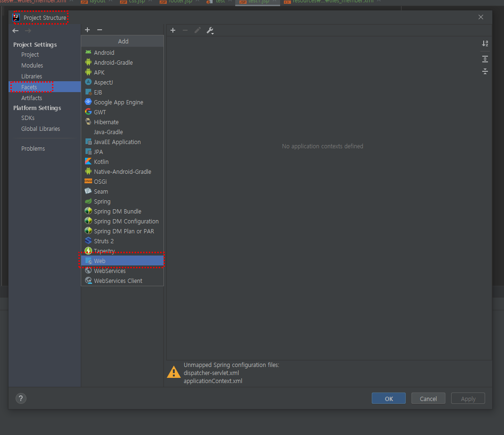
Task: Click Cancel button
Action: point(428,399)
